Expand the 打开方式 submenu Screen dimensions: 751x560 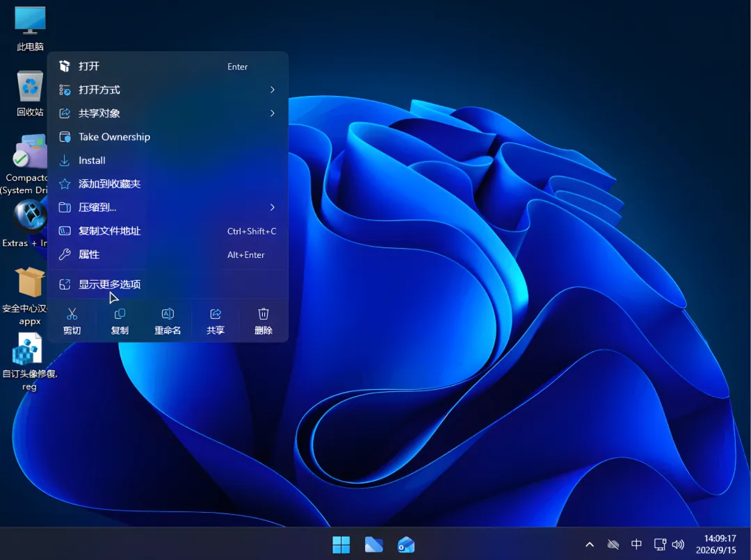168,90
